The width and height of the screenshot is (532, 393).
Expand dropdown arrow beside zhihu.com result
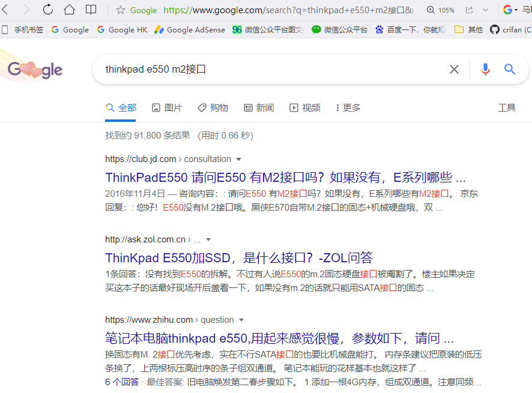241,320
